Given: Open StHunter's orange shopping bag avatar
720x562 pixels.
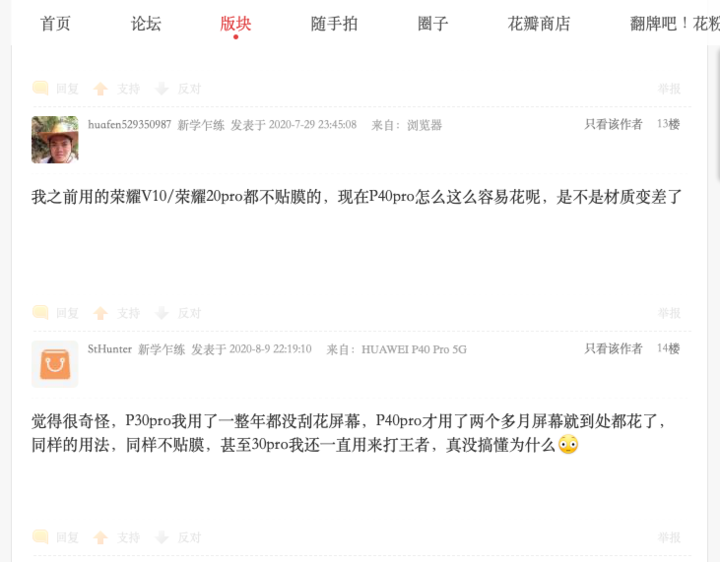Looking at the screenshot, I should pos(55,364).
